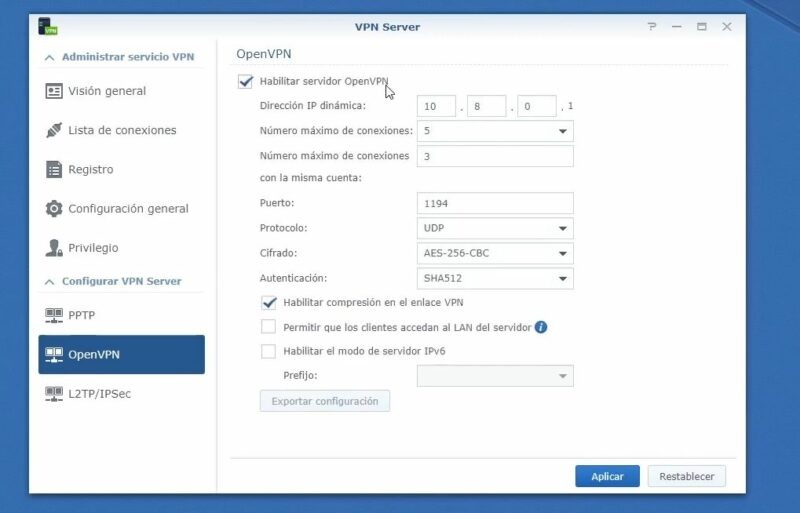Open the Registro page
The height and width of the screenshot is (513, 800).
121,169
